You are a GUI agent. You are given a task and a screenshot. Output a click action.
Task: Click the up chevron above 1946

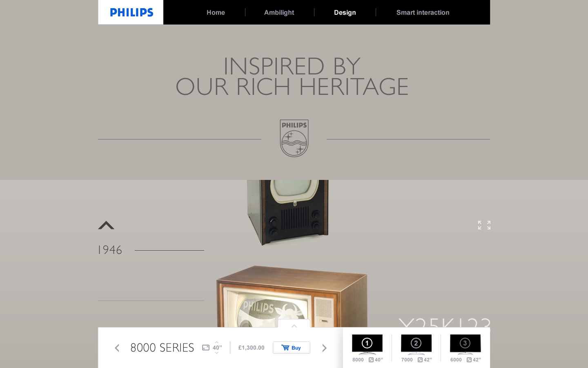coord(106,225)
